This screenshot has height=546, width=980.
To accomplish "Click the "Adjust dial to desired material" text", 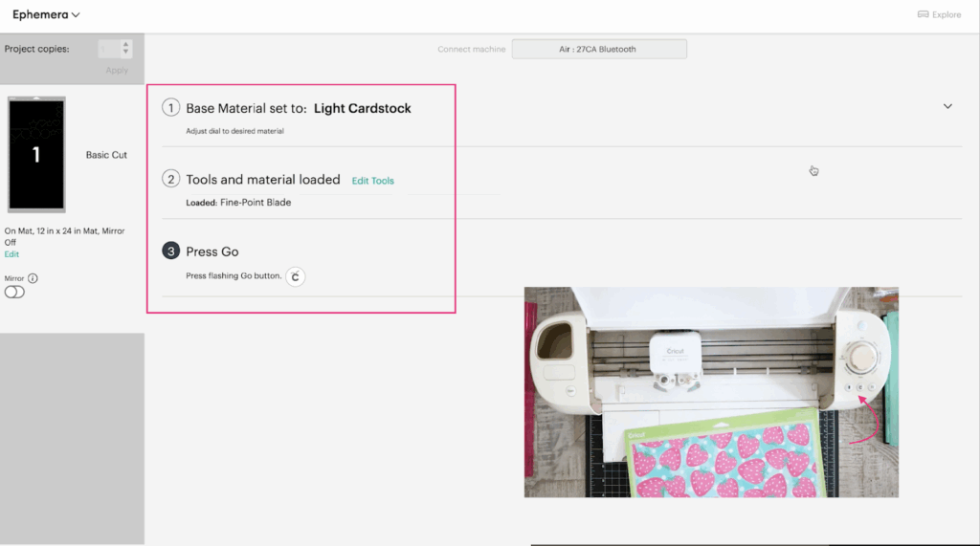I will click(x=234, y=131).
